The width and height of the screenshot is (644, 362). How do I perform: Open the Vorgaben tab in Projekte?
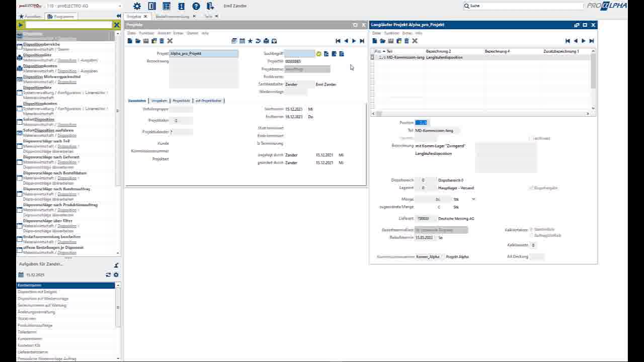(159, 101)
